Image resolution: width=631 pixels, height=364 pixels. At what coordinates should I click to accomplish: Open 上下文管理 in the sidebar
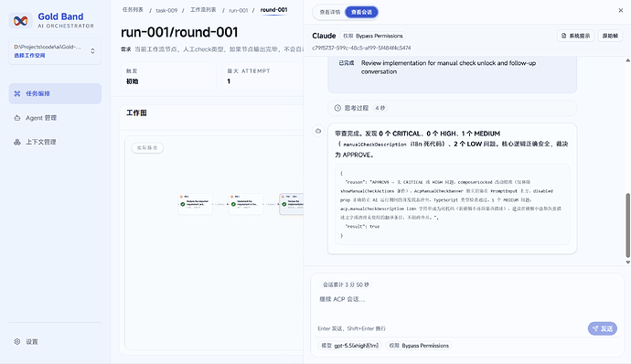(55, 142)
